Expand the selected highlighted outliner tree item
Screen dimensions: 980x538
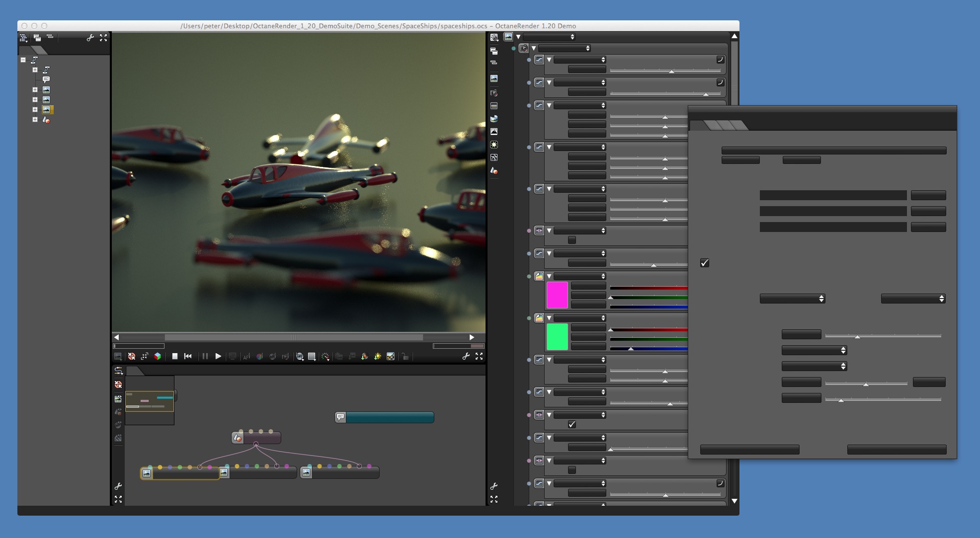(x=35, y=110)
